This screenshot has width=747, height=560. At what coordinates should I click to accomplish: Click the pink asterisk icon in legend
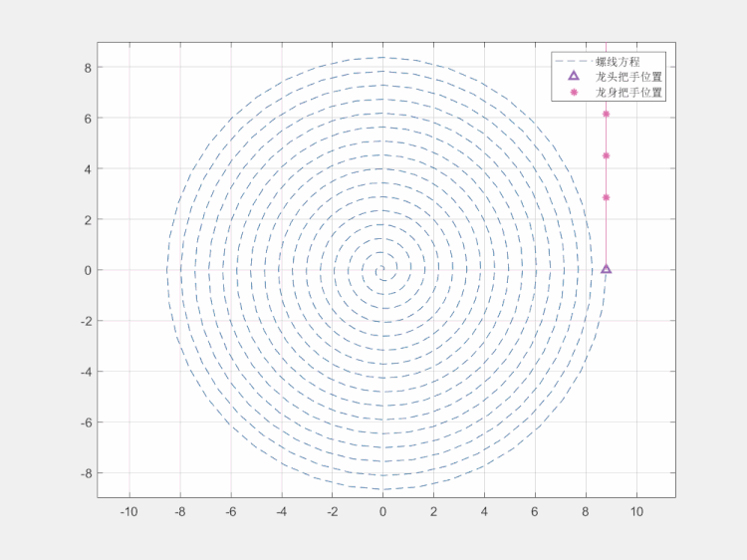(x=574, y=92)
